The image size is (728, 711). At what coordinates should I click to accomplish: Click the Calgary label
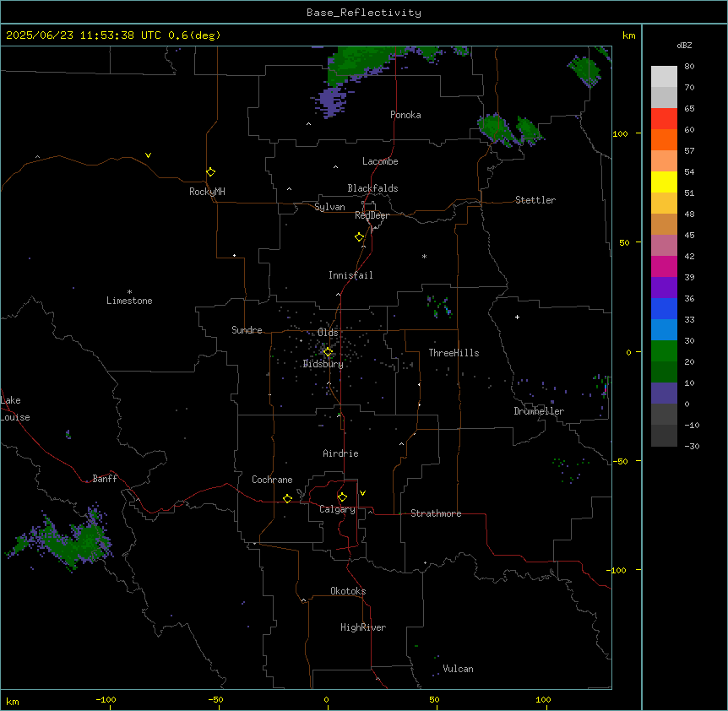[338, 509]
